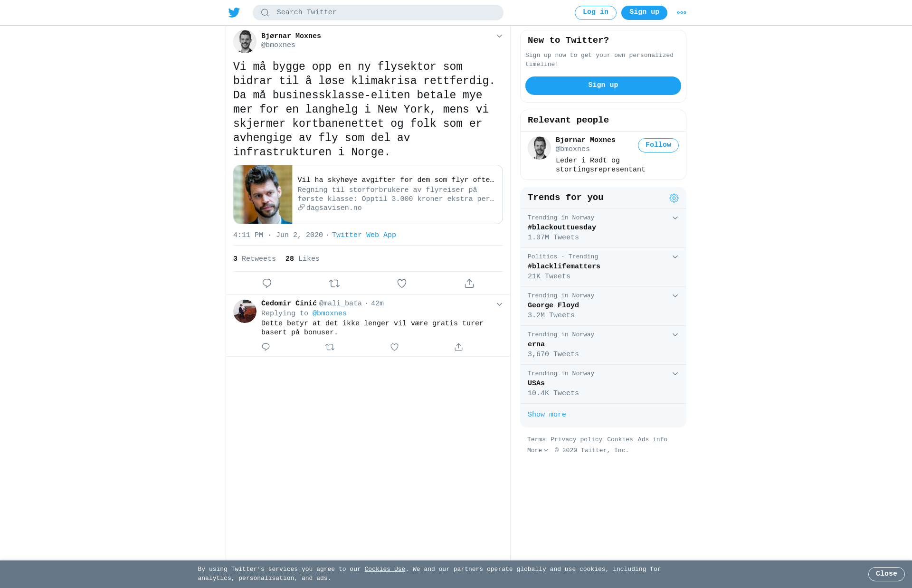Retweet Čedomir Činić's reply
The height and width of the screenshot is (588, 912).
330,347
